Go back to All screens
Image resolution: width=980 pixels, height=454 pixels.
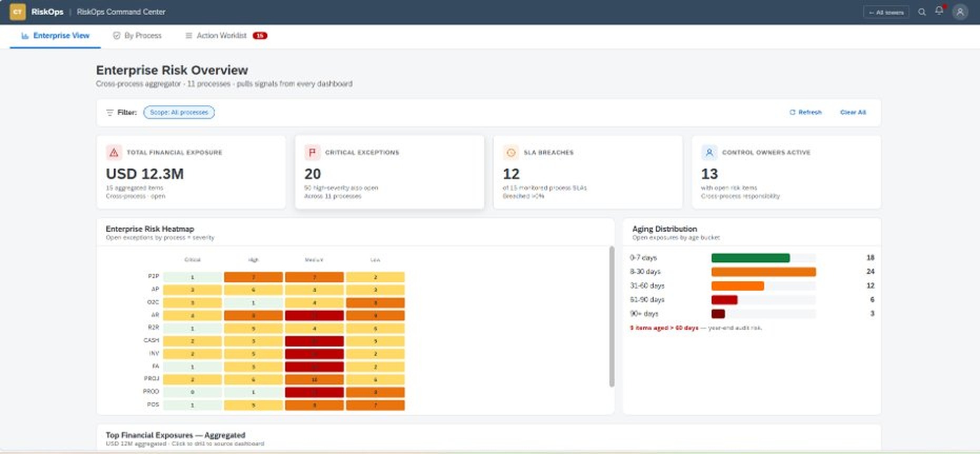click(886, 12)
